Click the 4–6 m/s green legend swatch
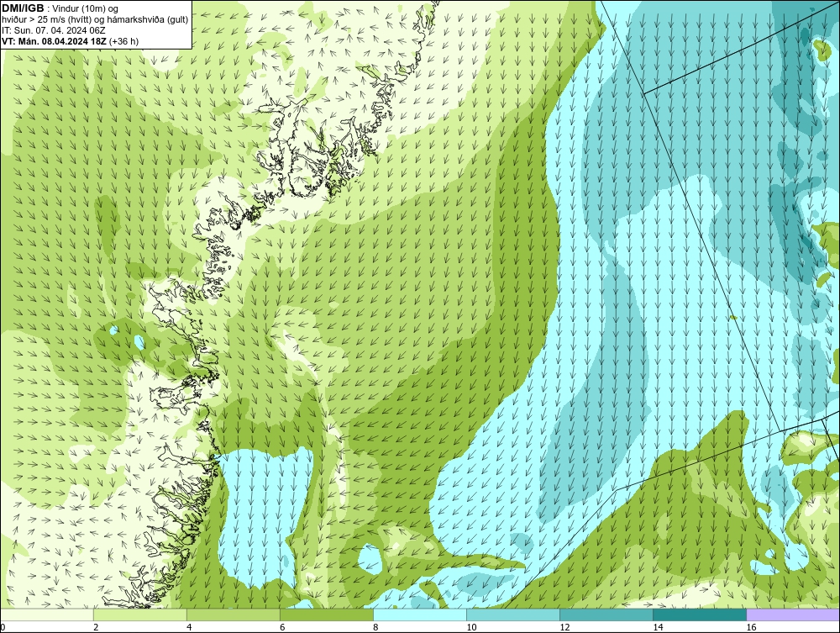Image resolution: width=840 pixels, height=633 pixels. 233,615
